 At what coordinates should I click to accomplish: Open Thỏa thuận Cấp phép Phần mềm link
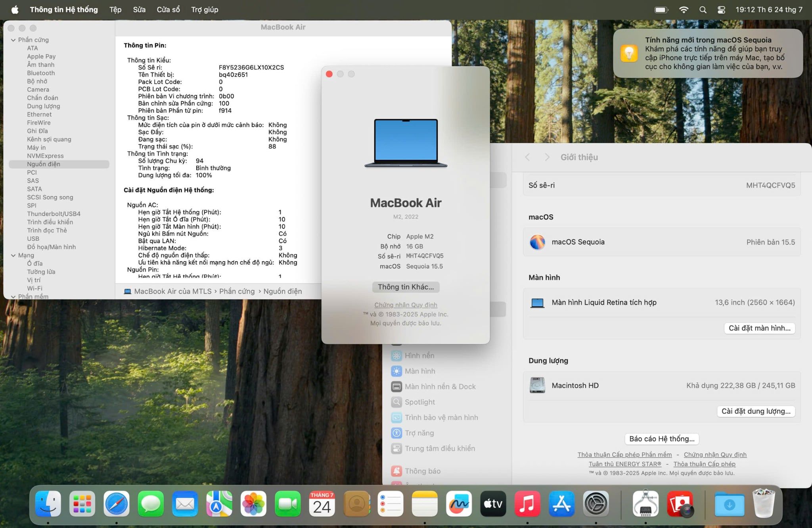624,455
